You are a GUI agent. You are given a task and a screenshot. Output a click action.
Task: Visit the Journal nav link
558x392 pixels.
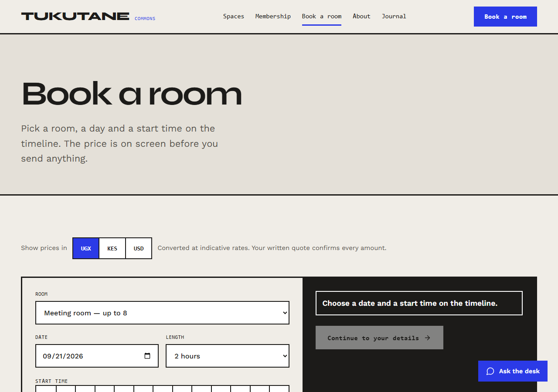394,16
